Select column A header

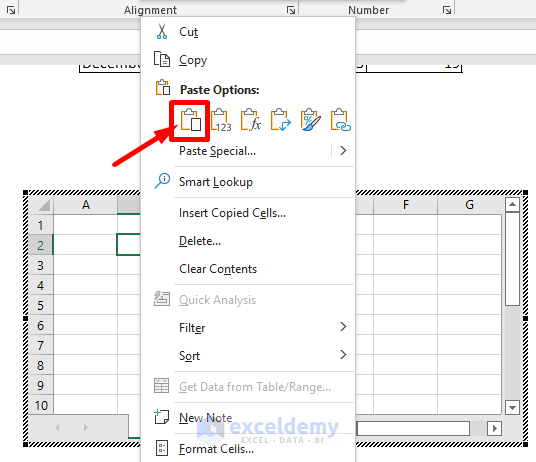click(85, 205)
